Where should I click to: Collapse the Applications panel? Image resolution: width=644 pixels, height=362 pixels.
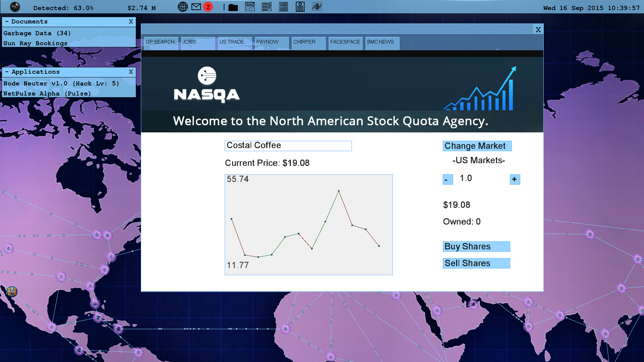7,72
